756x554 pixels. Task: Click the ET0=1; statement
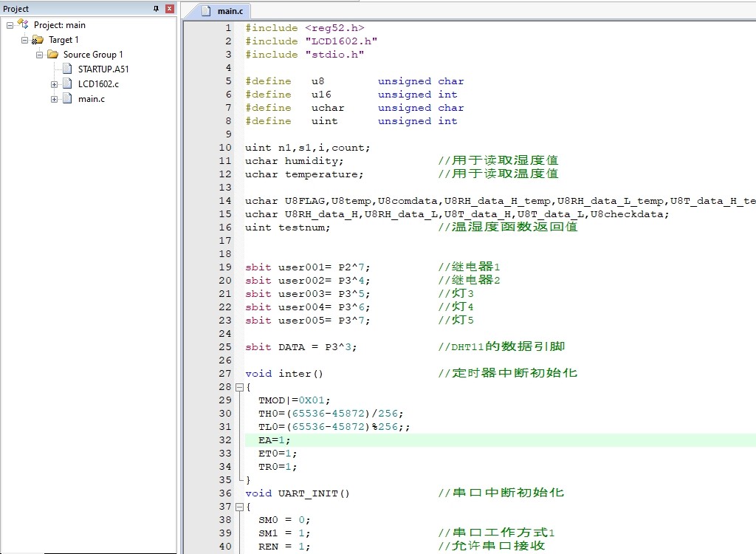click(x=278, y=454)
